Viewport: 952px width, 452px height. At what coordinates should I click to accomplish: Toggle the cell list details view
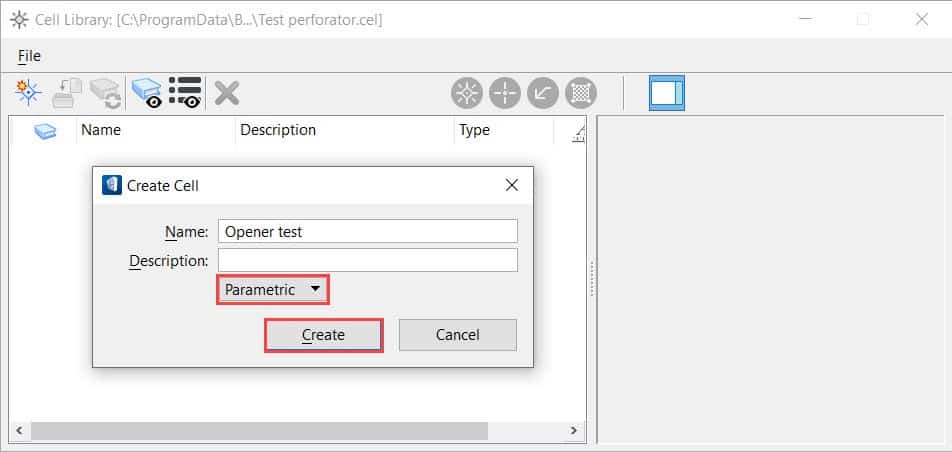[185, 93]
